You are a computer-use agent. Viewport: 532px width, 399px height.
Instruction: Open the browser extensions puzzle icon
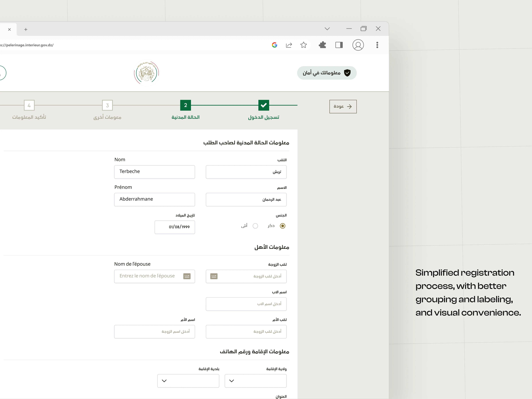(x=322, y=45)
